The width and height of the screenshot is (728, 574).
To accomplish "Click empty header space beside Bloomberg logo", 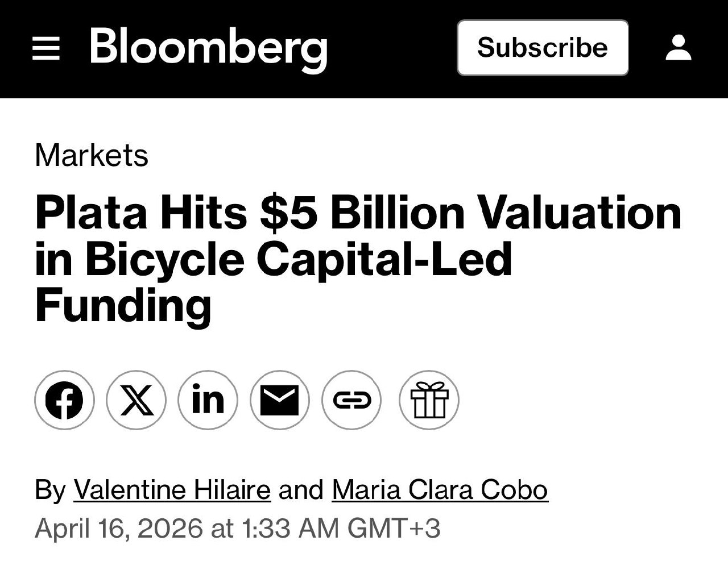I will tap(392, 48).
